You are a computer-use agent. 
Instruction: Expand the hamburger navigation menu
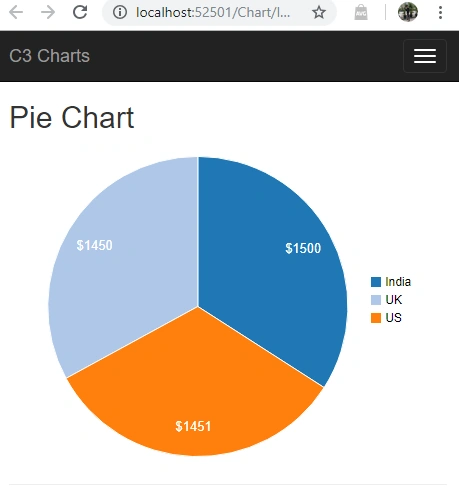pos(425,56)
